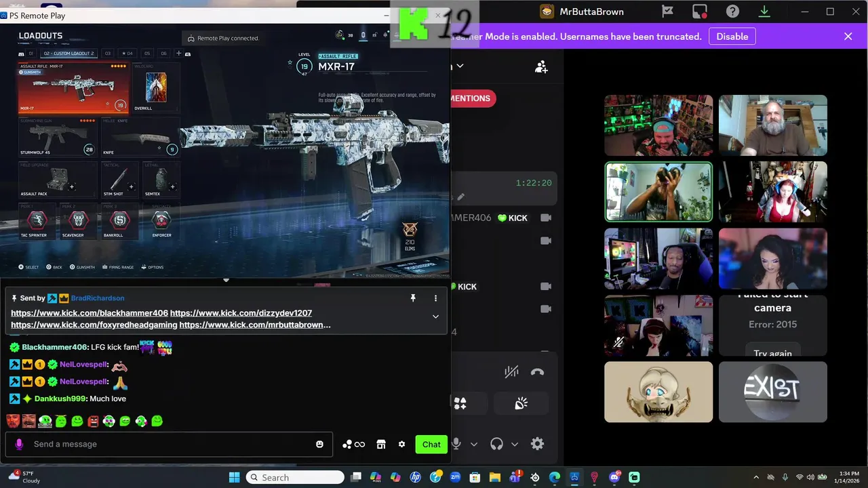This screenshot has height=488, width=868.
Task: Toggle mute microphone in voice controls
Action: pyautogui.click(x=456, y=444)
